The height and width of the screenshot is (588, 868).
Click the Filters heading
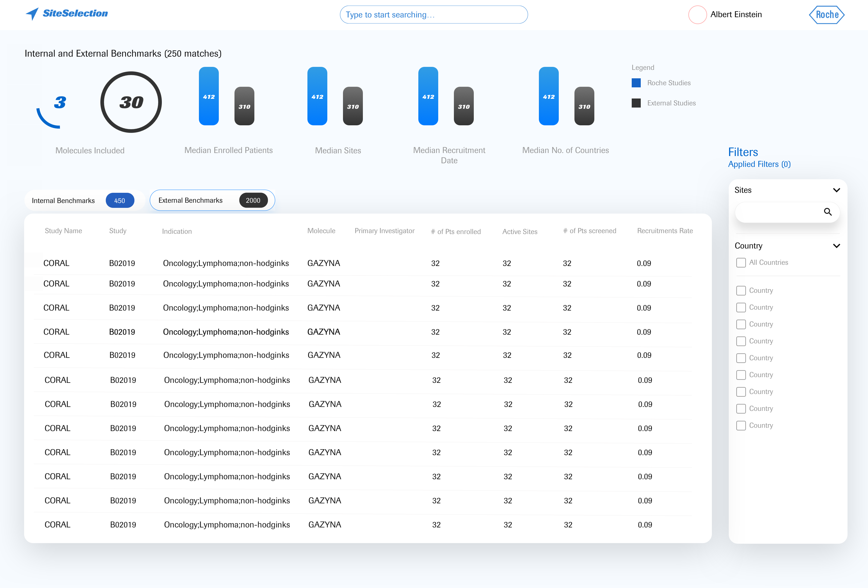(743, 152)
